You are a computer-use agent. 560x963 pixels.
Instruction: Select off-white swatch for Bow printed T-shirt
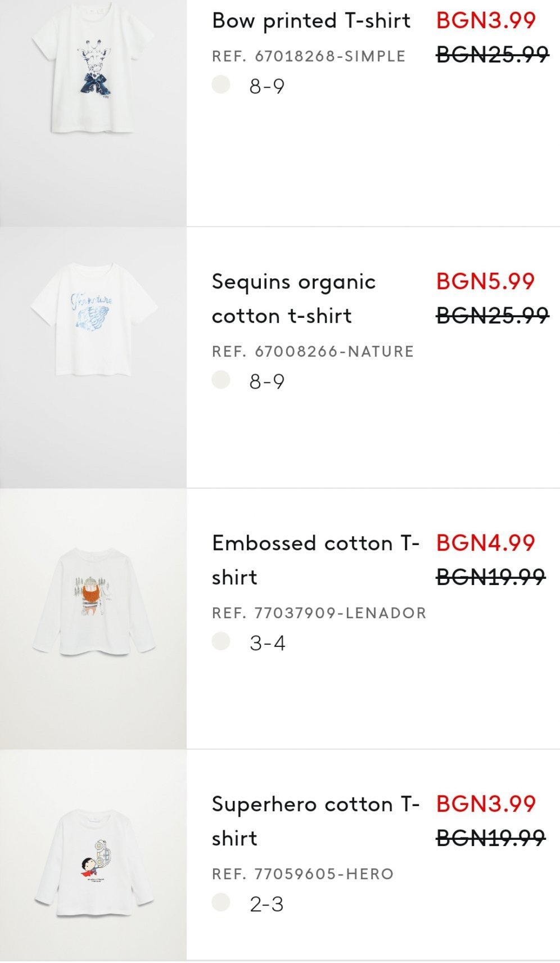[x=221, y=85]
